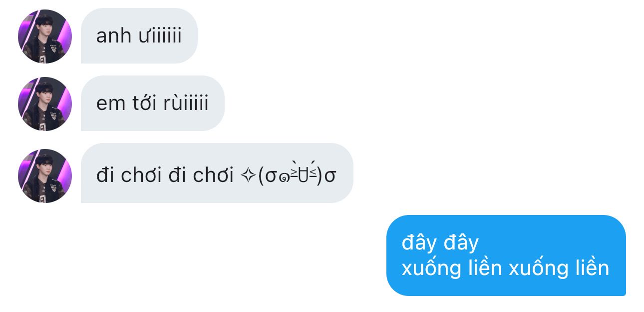Select the "đi chơi đi chơi" message bubble

(x=217, y=173)
